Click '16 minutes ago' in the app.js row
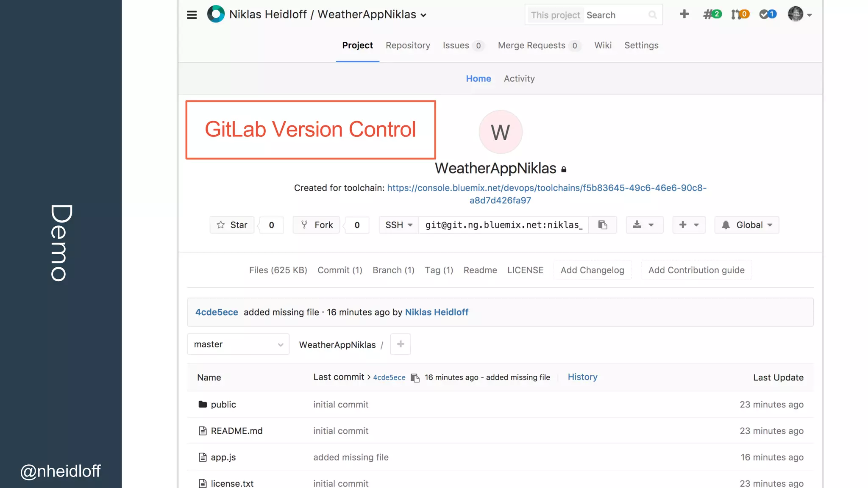868x488 pixels. click(x=772, y=457)
